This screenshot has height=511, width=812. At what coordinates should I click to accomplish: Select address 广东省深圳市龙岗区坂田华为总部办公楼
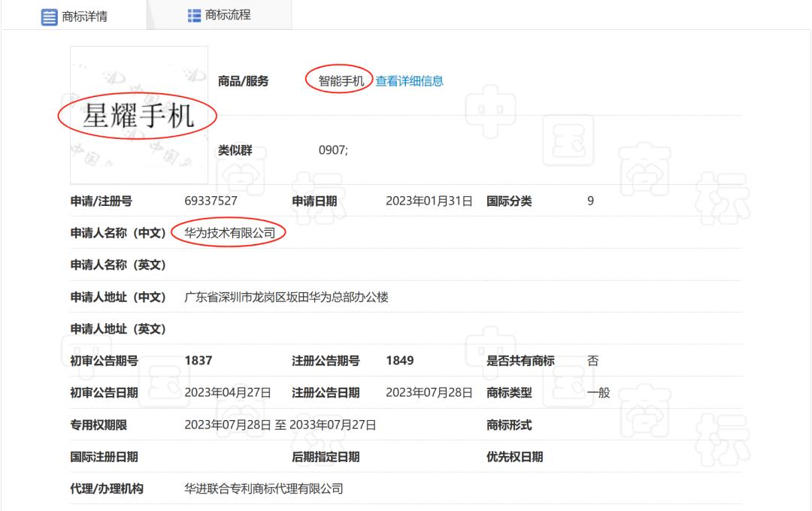pyautogui.click(x=286, y=297)
